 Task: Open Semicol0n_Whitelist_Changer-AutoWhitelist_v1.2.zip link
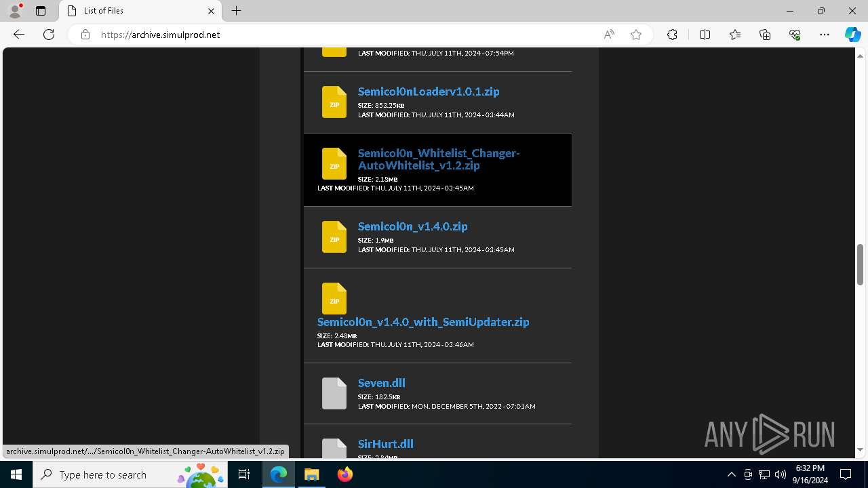pos(439,159)
